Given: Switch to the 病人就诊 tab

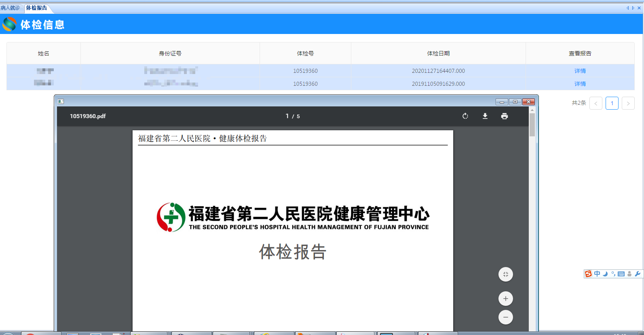Looking at the screenshot, I should click(x=11, y=8).
